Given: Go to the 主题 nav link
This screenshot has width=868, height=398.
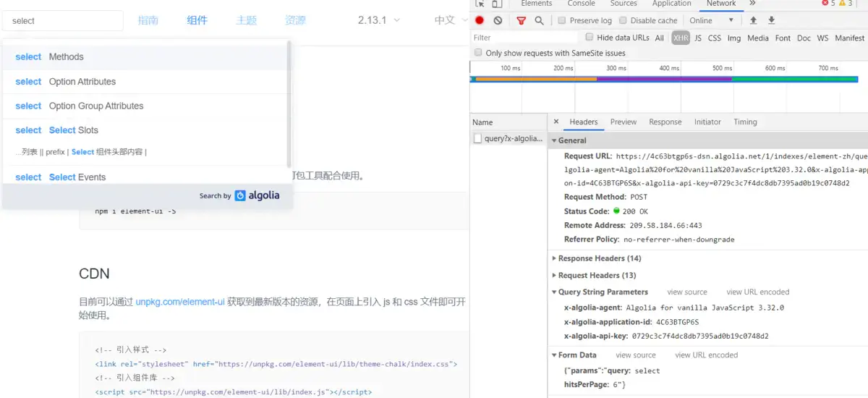Looking at the screenshot, I should pos(247,20).
